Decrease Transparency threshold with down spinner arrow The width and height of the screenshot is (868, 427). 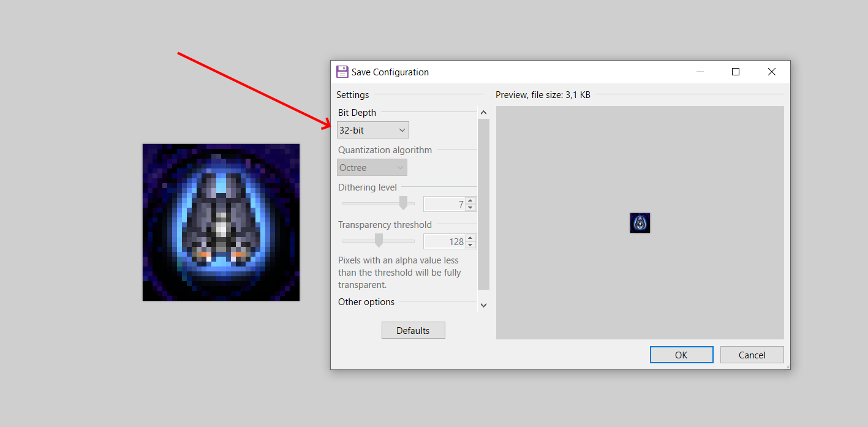coord(470,245)
